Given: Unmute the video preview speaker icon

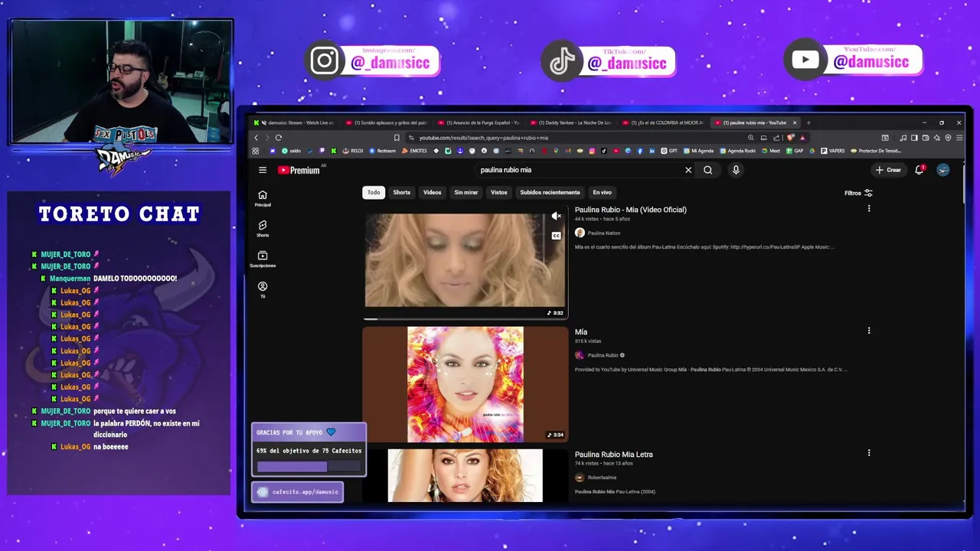Looking at the screenshot, I should [x=557, y=217].
